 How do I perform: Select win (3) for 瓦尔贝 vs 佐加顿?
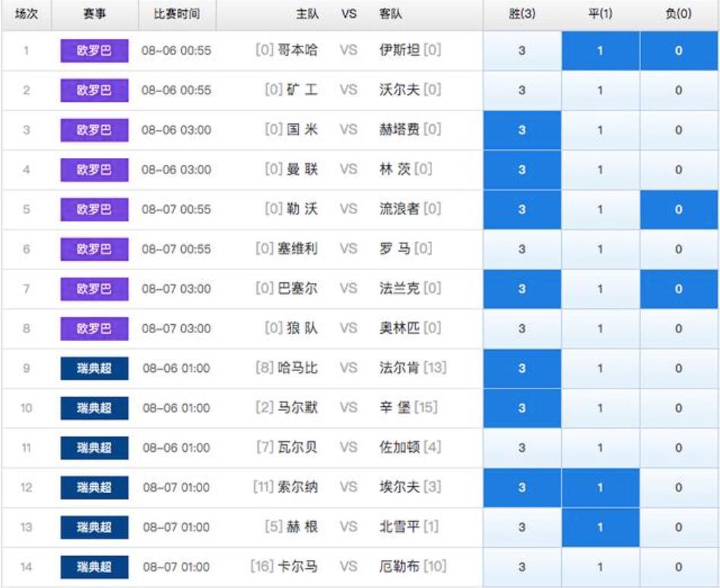tap(522, 448)
